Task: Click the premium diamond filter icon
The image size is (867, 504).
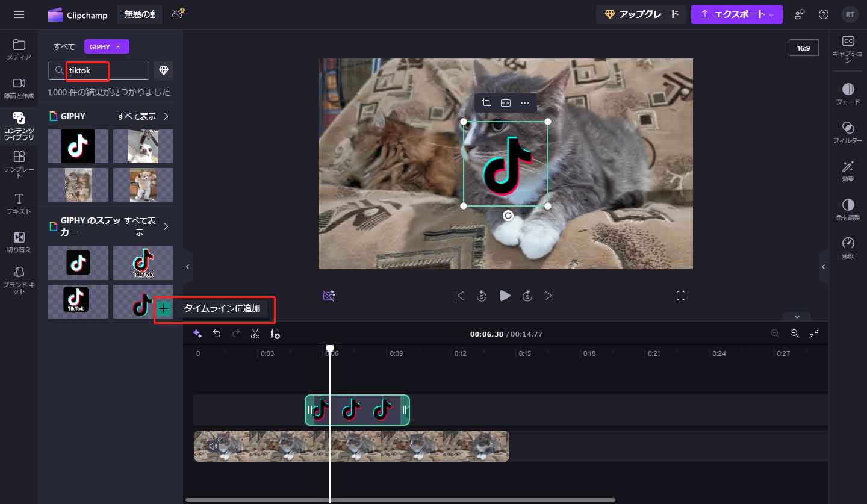Action: coord(163,70)
